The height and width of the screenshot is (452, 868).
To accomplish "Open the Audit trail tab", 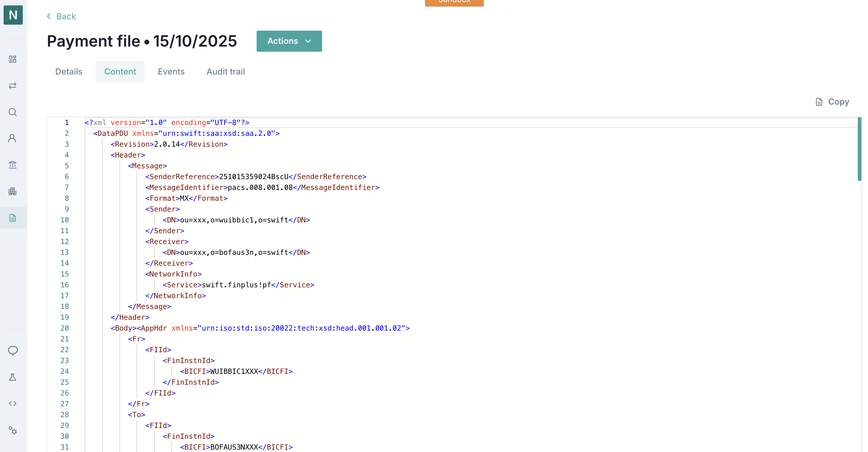I will click(225, 72).
